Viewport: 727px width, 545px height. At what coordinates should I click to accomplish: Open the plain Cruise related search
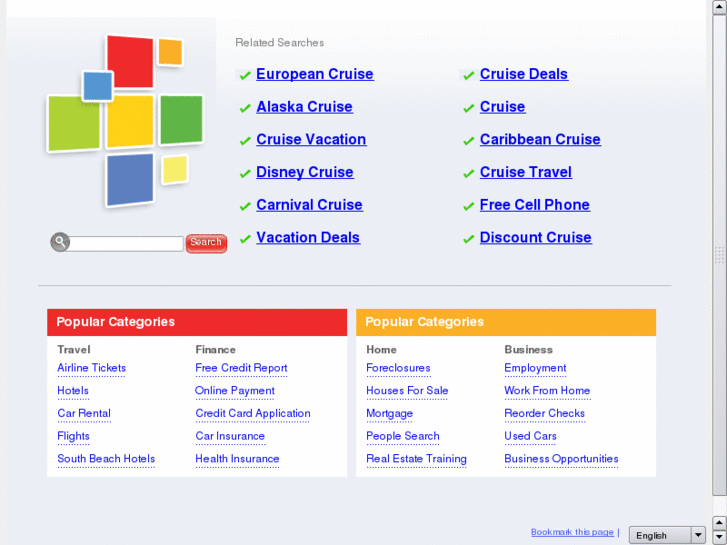coord(503,107)
